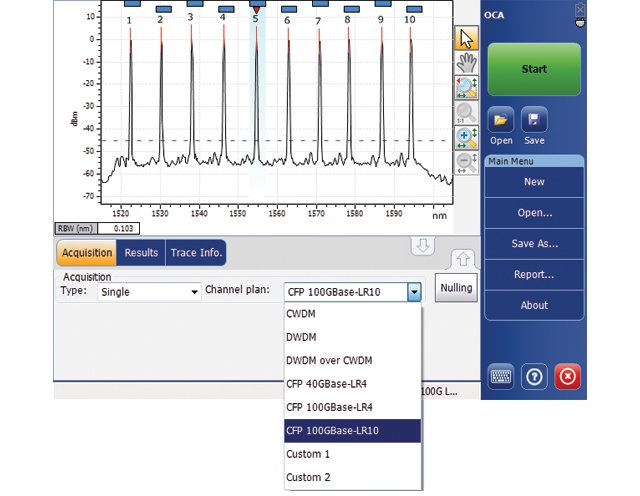The width and height of the screenshot is (640, 496).
Task: Open help with the question mark icon
Action: click(534, 378)
